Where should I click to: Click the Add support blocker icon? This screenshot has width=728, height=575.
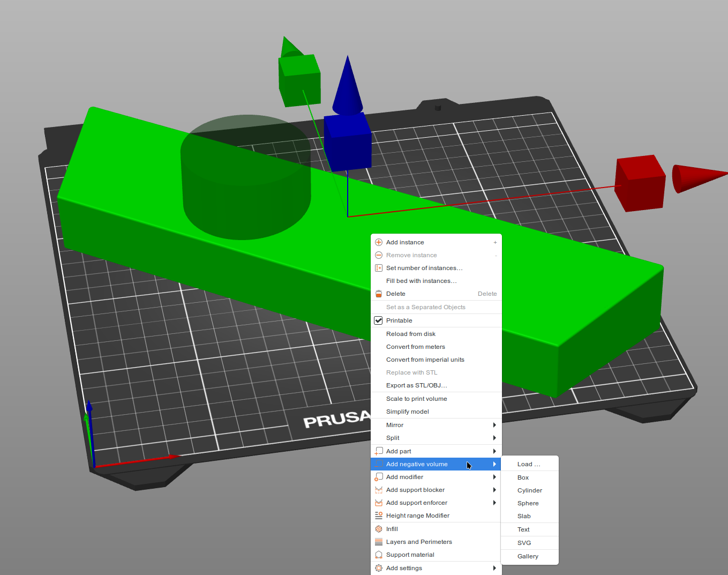coord(379,490)
